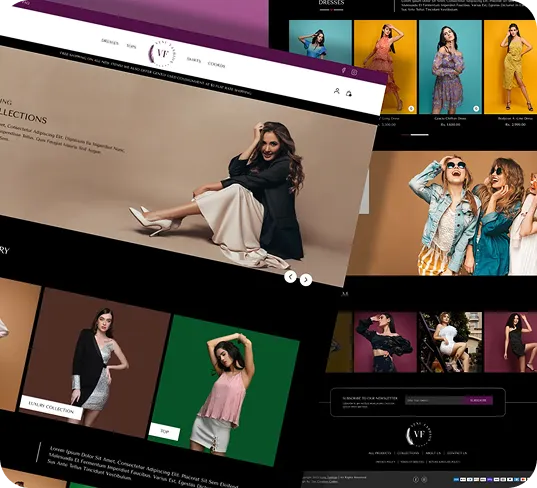Click the Top category label on the green card
Viewport: 537px width, 488px height.
tap(164, 431)
